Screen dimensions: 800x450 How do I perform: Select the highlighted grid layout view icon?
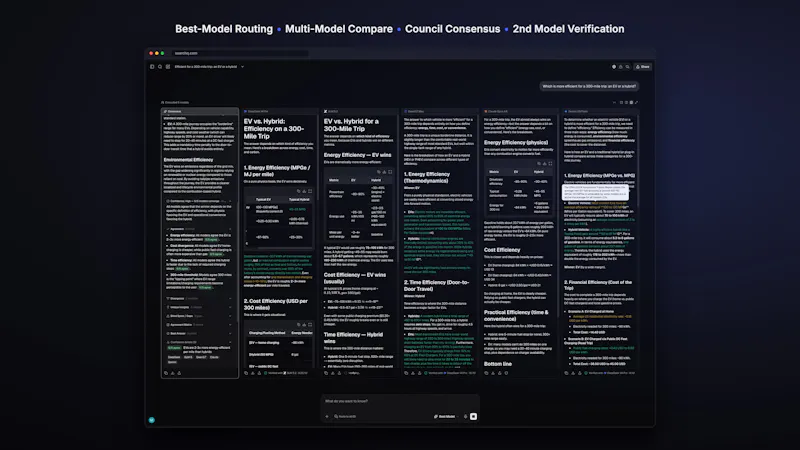pos(631,103)
